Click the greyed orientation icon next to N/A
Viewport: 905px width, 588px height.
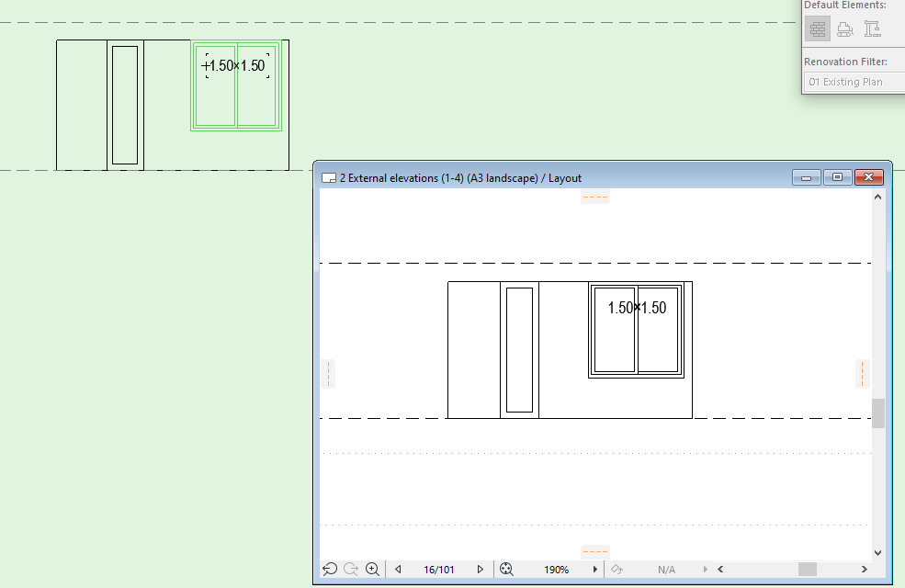[x=617, y=570]
